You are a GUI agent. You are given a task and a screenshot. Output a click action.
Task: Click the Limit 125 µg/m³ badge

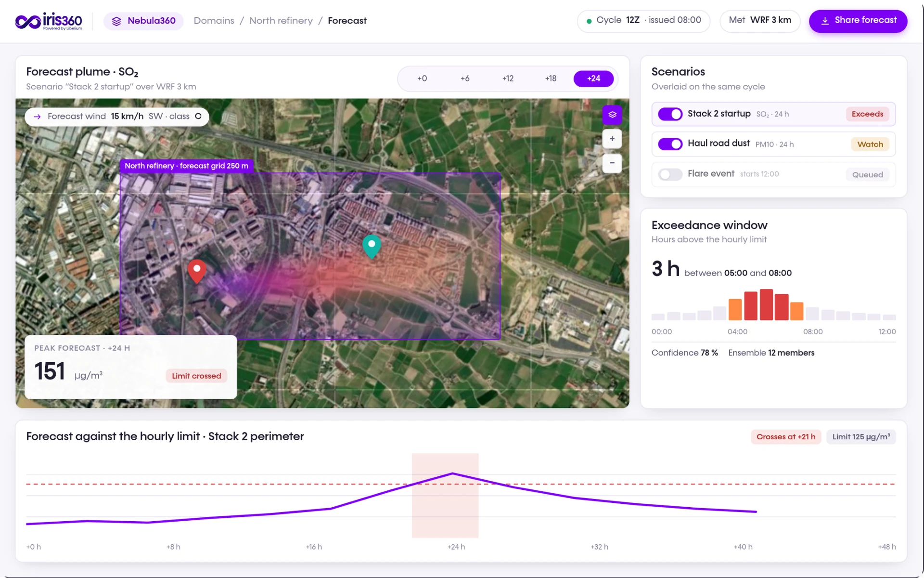click(861, 437)
